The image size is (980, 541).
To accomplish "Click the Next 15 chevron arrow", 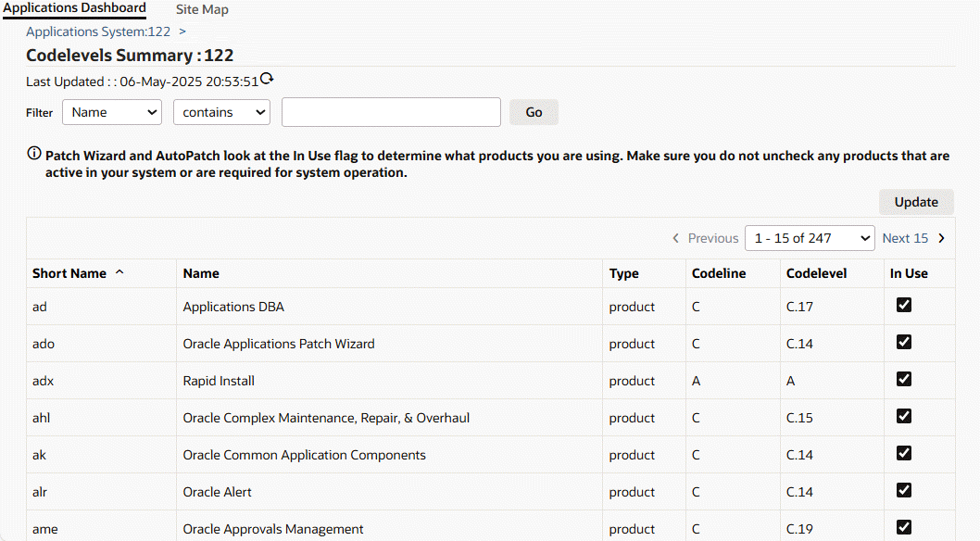I will (x=942, y=238).
